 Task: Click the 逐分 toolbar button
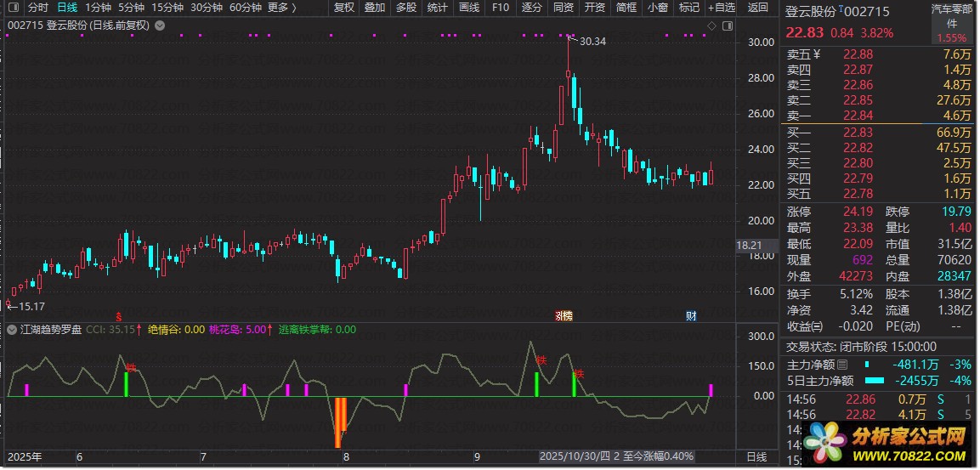(532, 8)
